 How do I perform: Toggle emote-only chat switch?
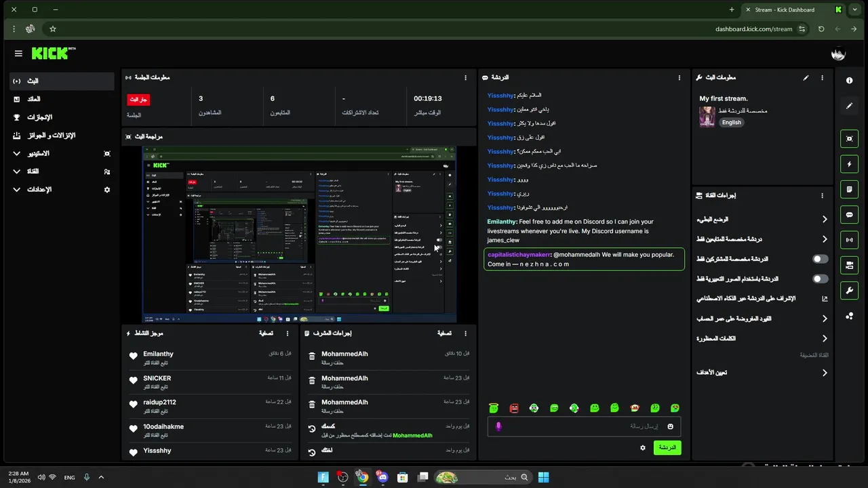click(821, 279)
